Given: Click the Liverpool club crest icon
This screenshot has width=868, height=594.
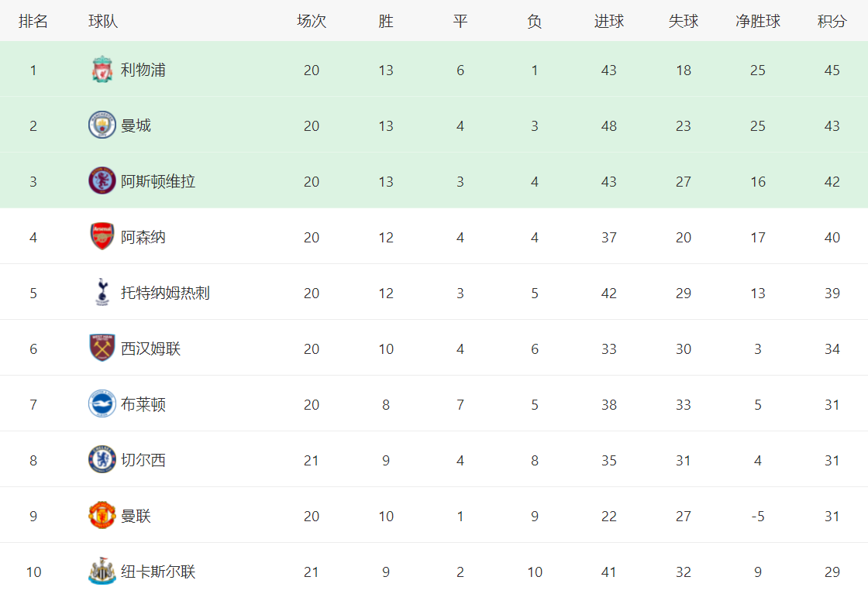Looking at the screenshot, I should coord(102,70).
